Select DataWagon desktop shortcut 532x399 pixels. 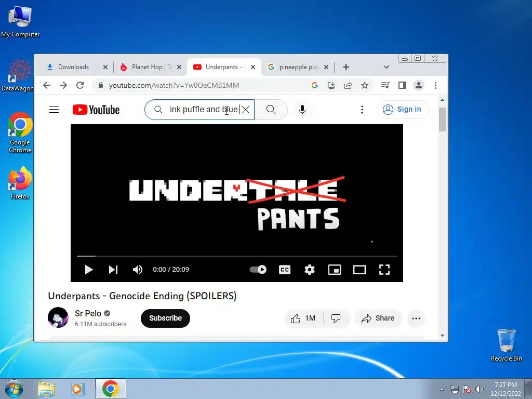[x=17, y=75]
